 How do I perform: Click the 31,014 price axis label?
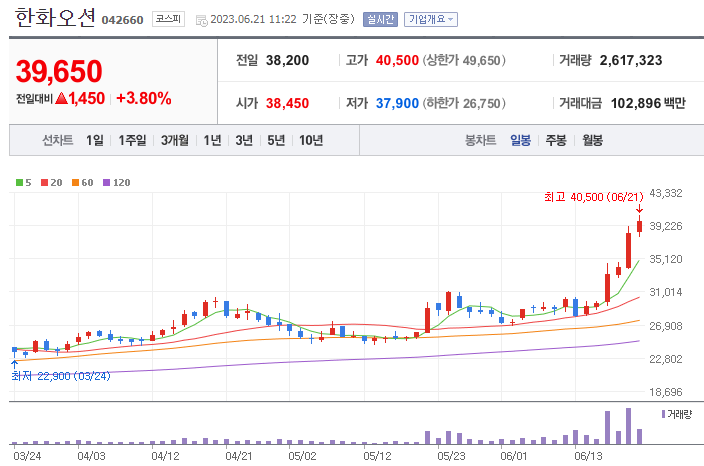[666, 292]
